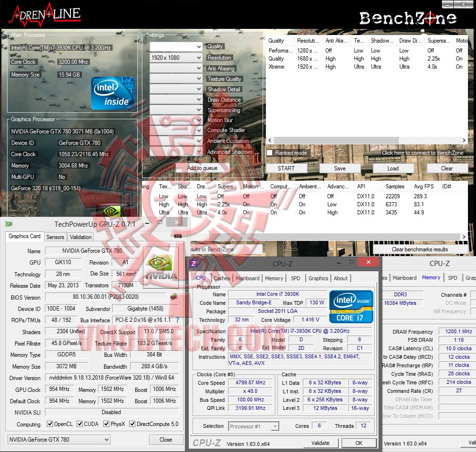Click the GPU-Z title bar app icon
Viewport: 476px width, 452px height.
tap(9, 224)
